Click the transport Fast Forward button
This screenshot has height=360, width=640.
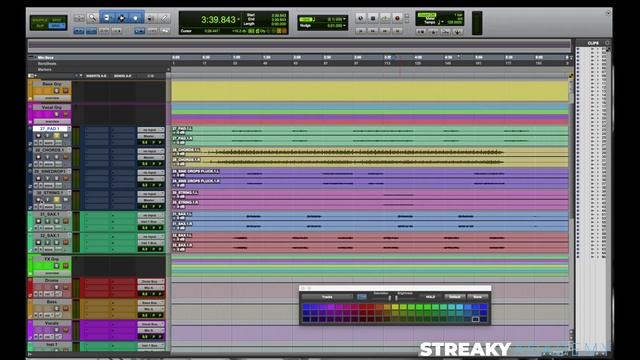(385, 31)
